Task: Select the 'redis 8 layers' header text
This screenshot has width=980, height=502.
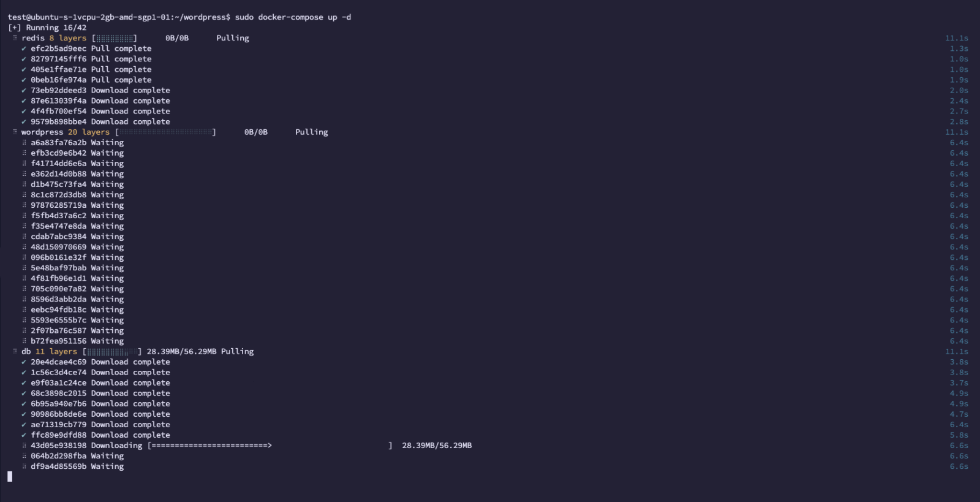Action: coord(54,38)
